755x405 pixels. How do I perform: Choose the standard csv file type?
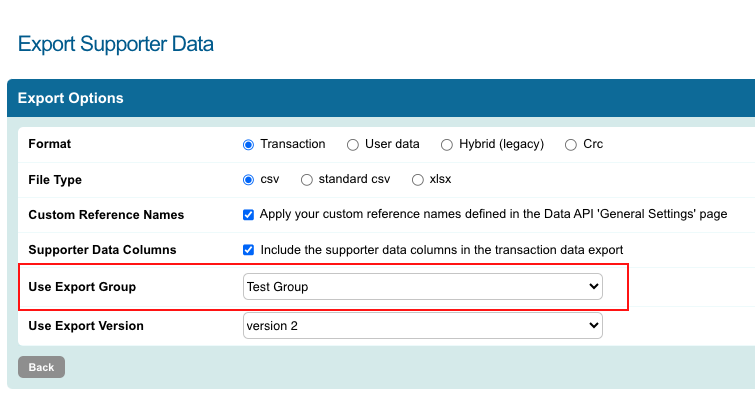(x=307, y=180)
